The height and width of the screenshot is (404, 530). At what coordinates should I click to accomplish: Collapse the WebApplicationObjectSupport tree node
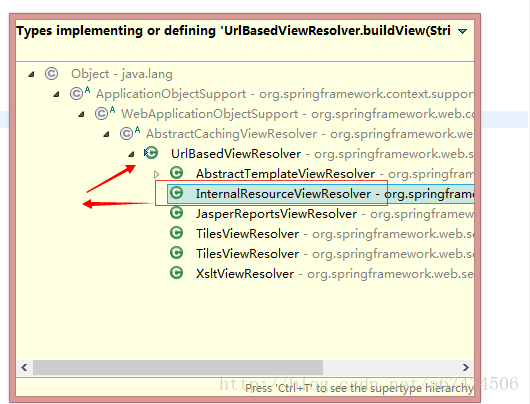81,114
